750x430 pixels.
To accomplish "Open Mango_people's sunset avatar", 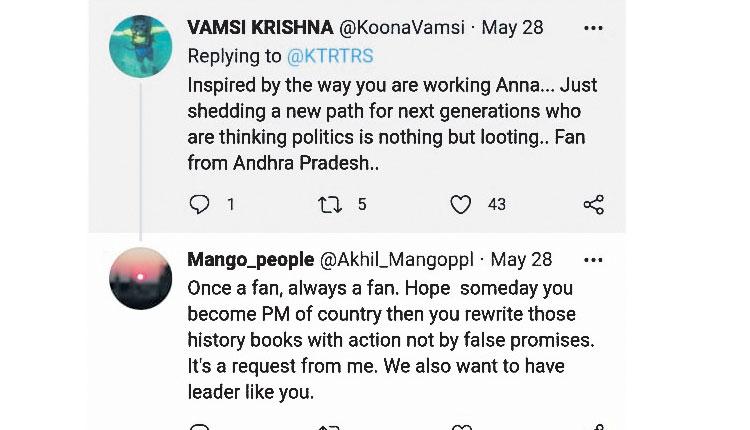I will tap(140, 278).
